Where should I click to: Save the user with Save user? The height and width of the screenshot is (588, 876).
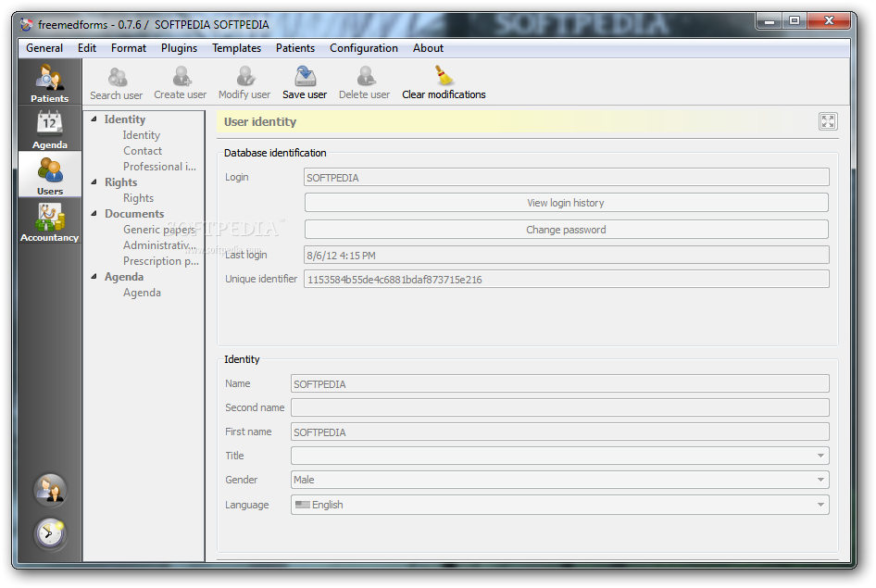(305, 83)
